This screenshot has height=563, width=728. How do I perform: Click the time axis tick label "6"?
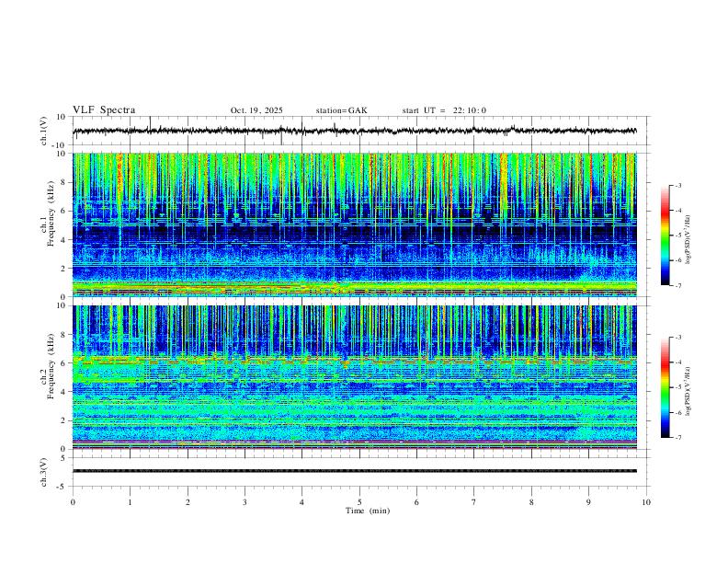pos(416,502)
